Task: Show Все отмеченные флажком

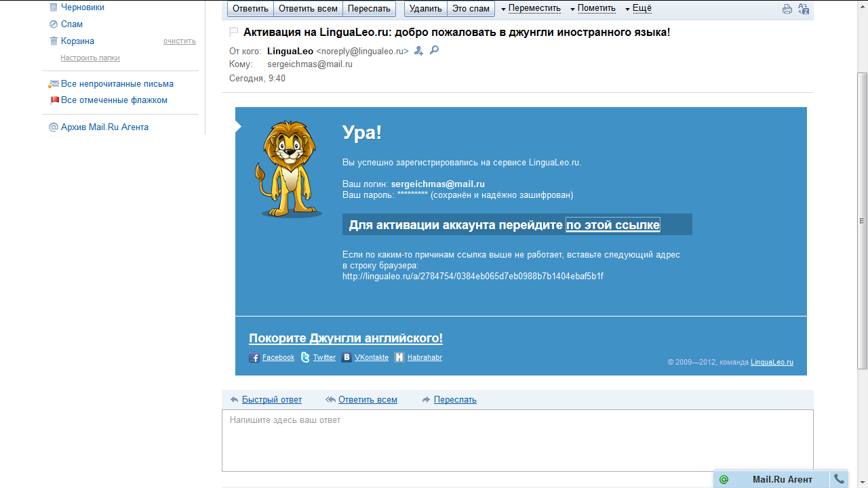Action: click(x=114, y=100)
